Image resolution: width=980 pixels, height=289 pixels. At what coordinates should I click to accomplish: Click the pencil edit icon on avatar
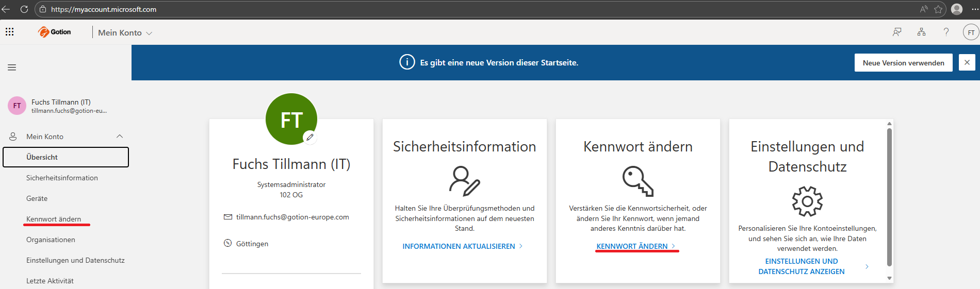click(x=309, y=137)
